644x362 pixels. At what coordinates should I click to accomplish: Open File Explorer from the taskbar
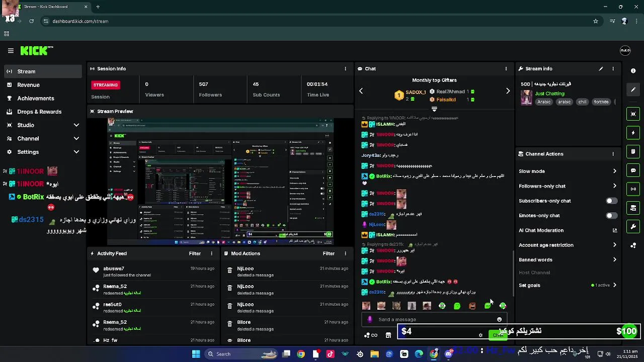point(375,354)
